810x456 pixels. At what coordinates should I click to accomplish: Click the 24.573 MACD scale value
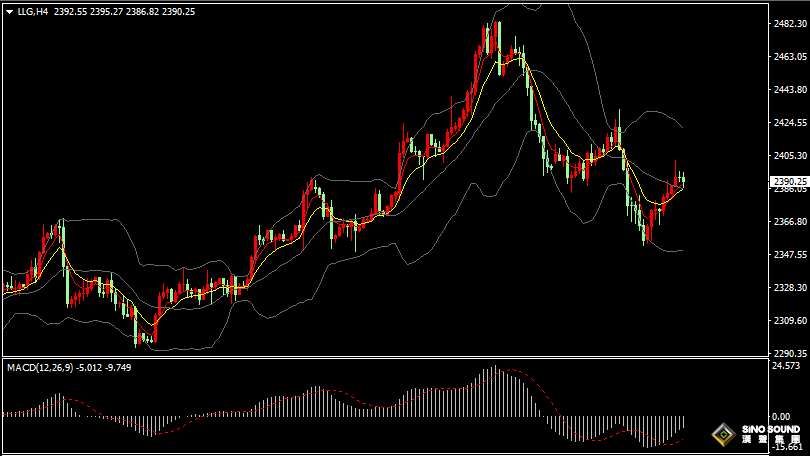(787, 366)
